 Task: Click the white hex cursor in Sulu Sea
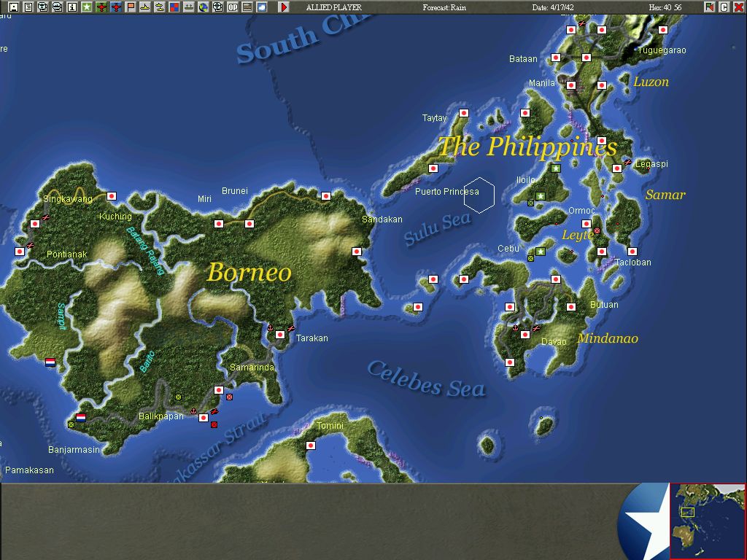479,195
